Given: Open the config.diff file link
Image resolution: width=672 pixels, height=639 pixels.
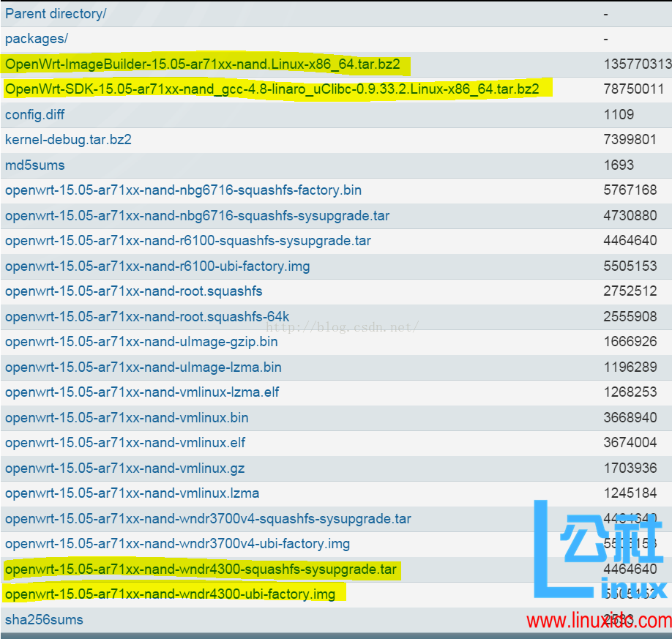Looking at the screenshot, I should point(34,114).
